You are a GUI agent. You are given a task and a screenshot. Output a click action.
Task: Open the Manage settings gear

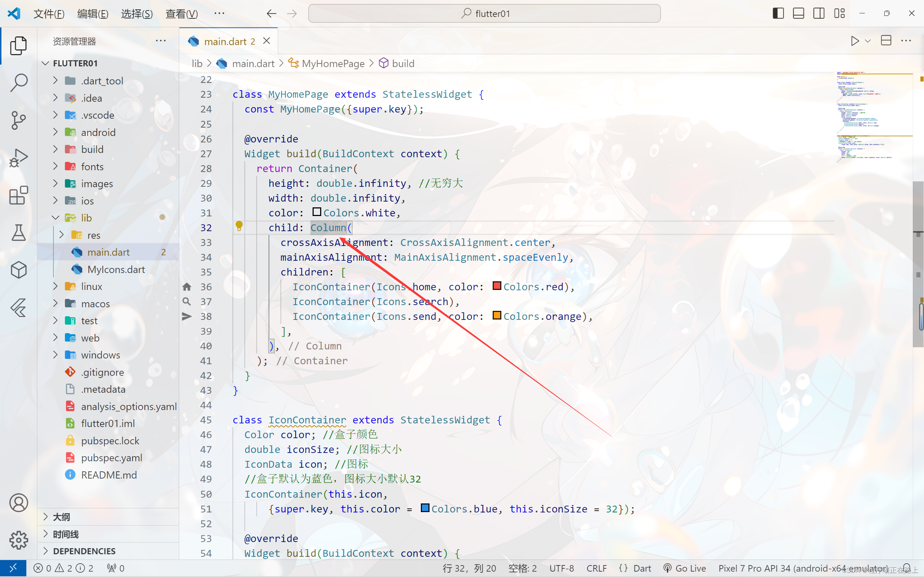18,540
